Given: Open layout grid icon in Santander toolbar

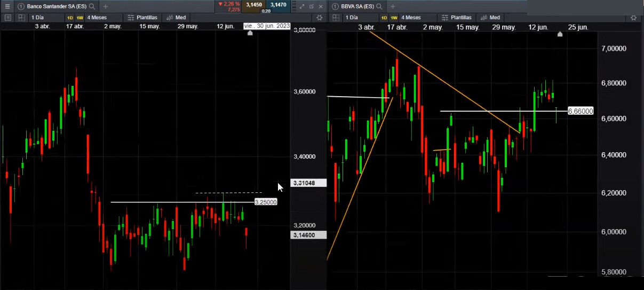Looking at the screenshot, I should click(x=22, y=18).
